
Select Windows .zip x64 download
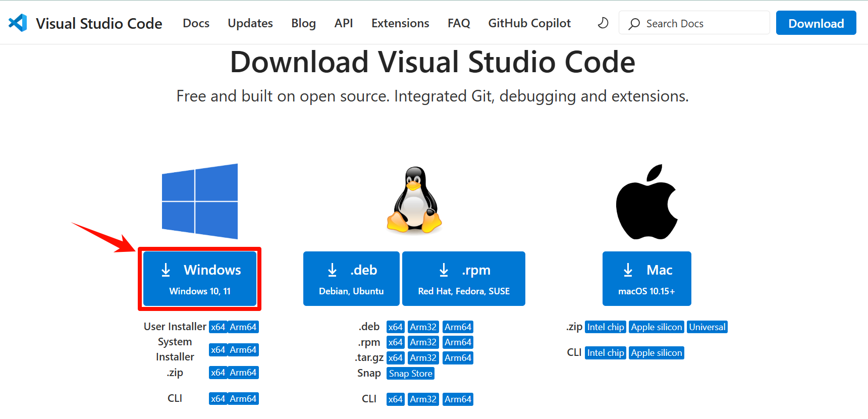218,373
